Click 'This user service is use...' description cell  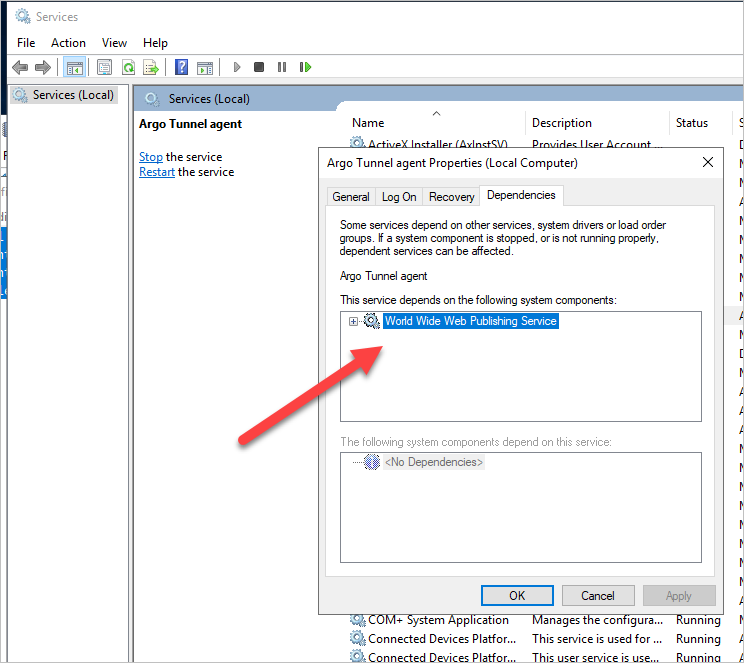tap(595, 657)
